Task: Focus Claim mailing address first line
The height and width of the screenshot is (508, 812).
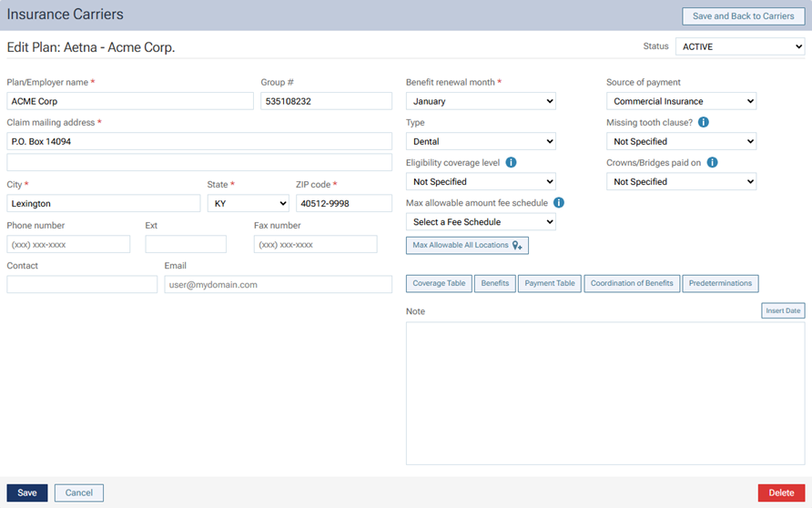Action: 199,141
